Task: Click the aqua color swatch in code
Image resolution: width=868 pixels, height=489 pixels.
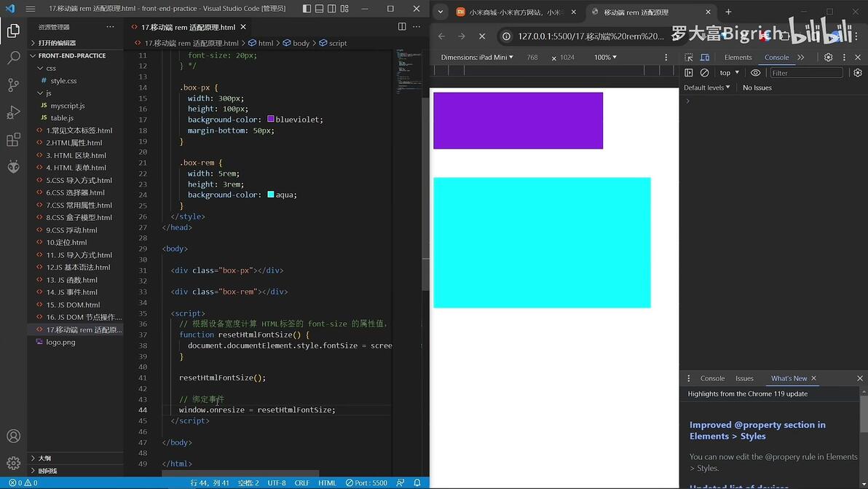Action: click(271, 195)
